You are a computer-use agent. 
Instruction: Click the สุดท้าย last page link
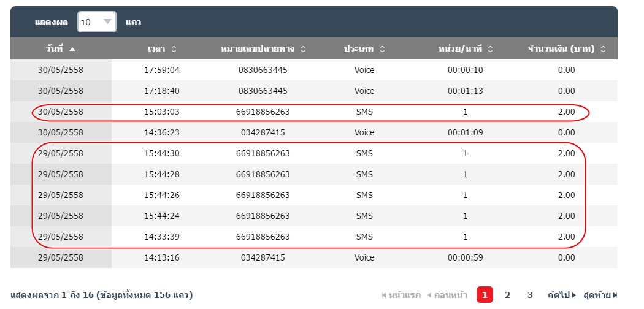600,295
